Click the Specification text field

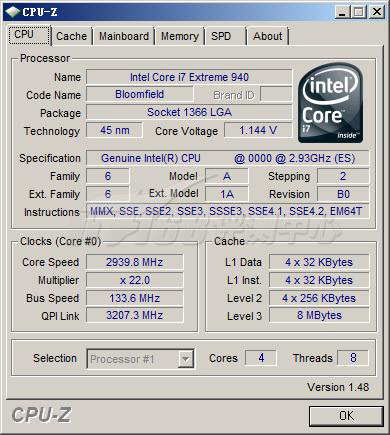point(228,158)
